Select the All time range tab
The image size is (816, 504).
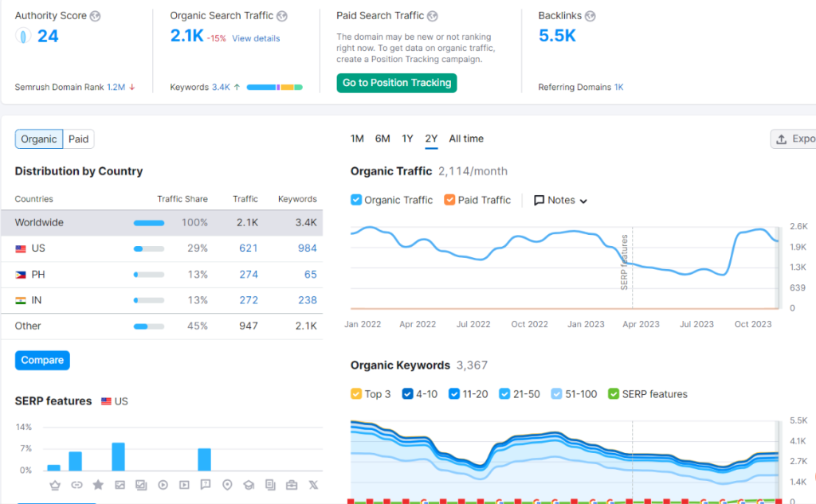pos(465,138)
